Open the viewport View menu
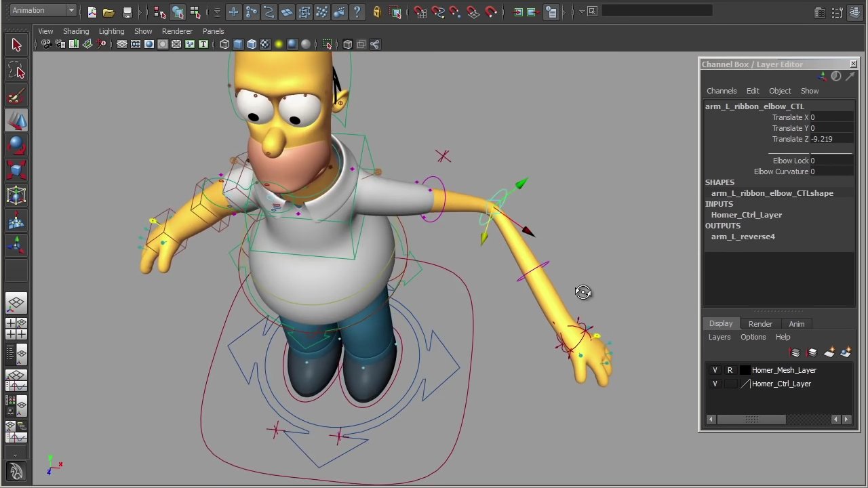The image size is (868, 488). point(45,31)
